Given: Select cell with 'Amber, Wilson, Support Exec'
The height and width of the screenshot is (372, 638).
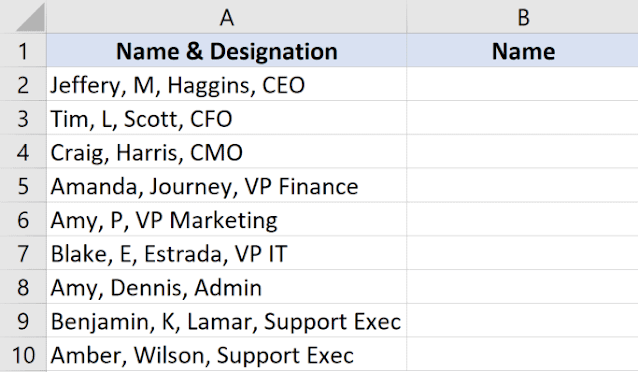Looking at the screenshot, I should (x=227, y=354).
